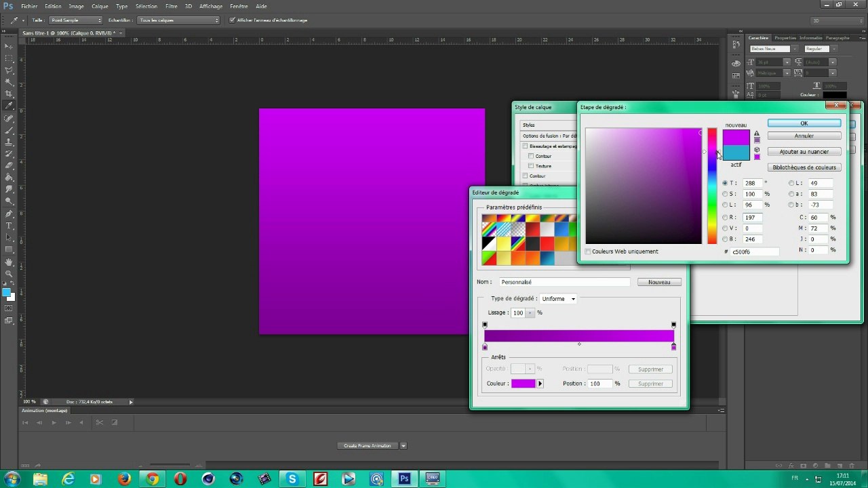This screenshot has height=488, width=868.
Task: Select the Eyedropper tool in toolbar
Action: [x=9, y=106]
